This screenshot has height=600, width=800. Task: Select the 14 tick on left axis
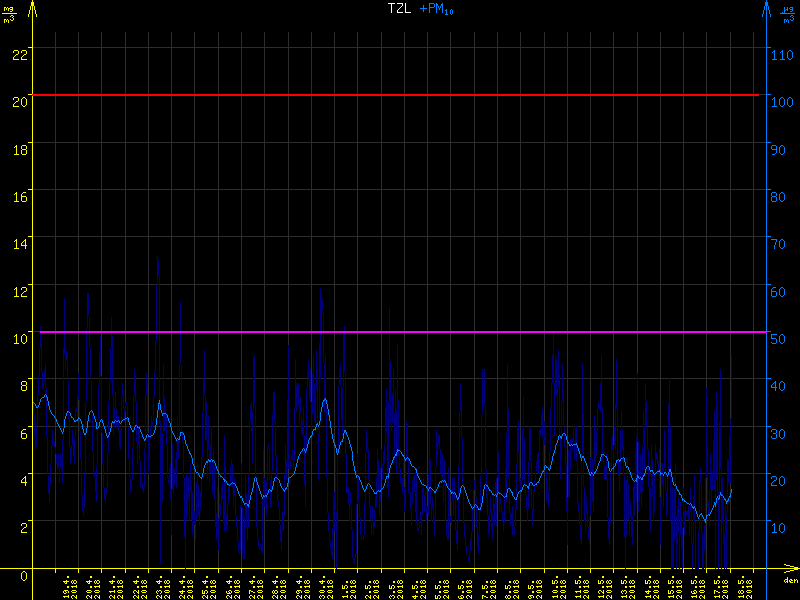click(x=18, y=242)
